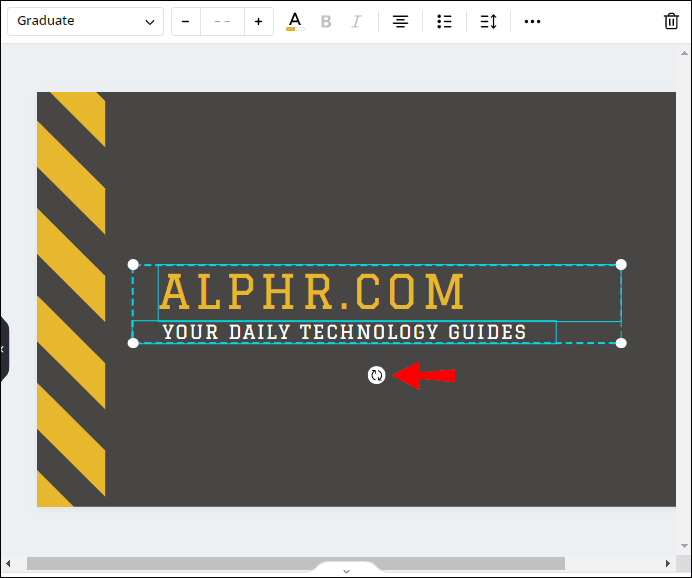
Task: Decrease font size with minus button
Action: (x=186, y=21)
